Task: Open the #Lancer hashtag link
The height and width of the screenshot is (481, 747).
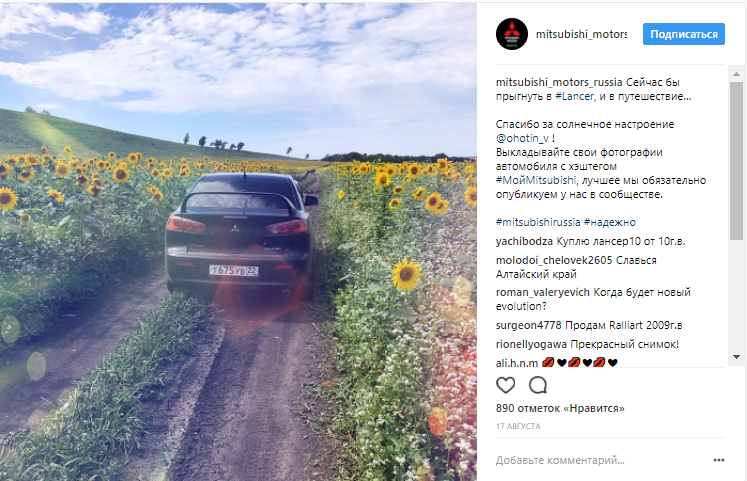Action: (x=575, y=96)
